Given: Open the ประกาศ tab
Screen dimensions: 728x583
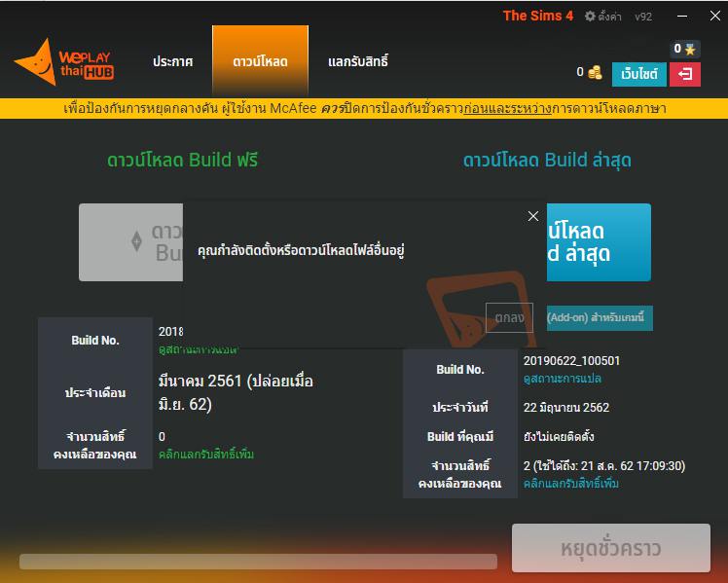Looking at the screenshot, I should coord(172,61).
